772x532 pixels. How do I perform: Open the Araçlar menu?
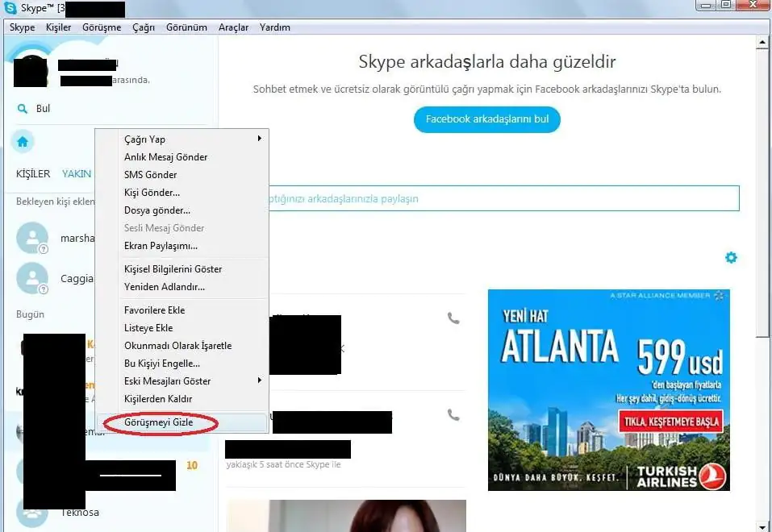[233, 27]
